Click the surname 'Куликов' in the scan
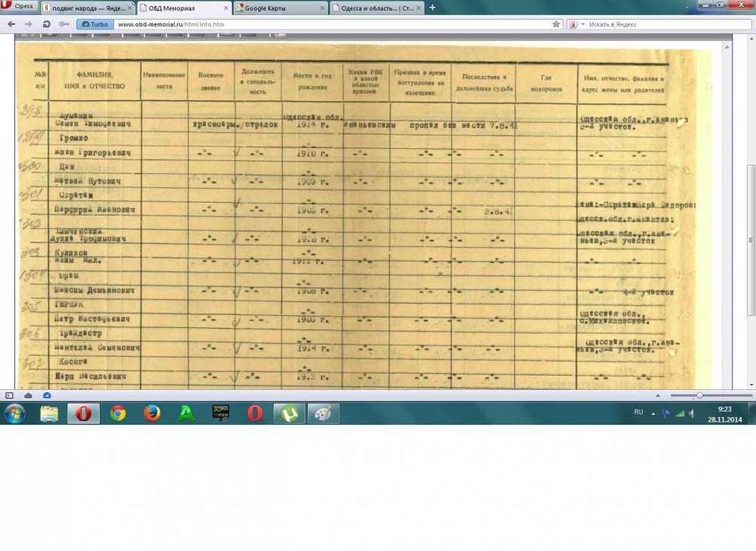This screenshot has height=551, width=756. click(x=71, y=252)
